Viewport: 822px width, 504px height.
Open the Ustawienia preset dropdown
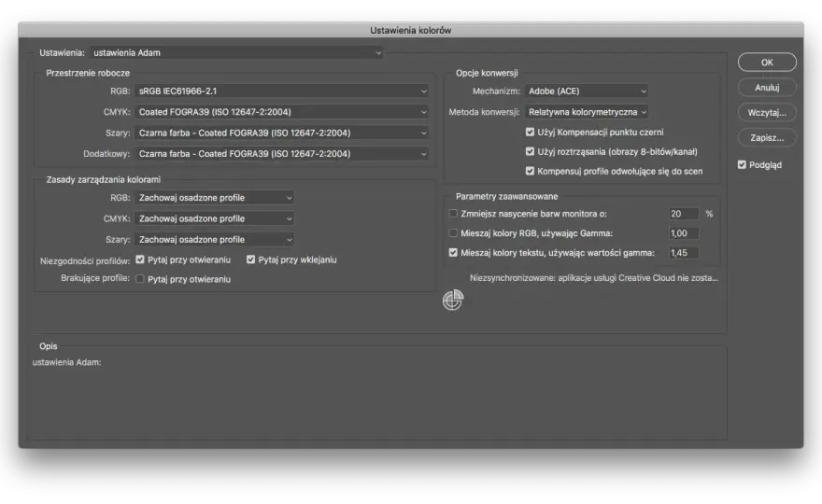(x=236, y=52)
